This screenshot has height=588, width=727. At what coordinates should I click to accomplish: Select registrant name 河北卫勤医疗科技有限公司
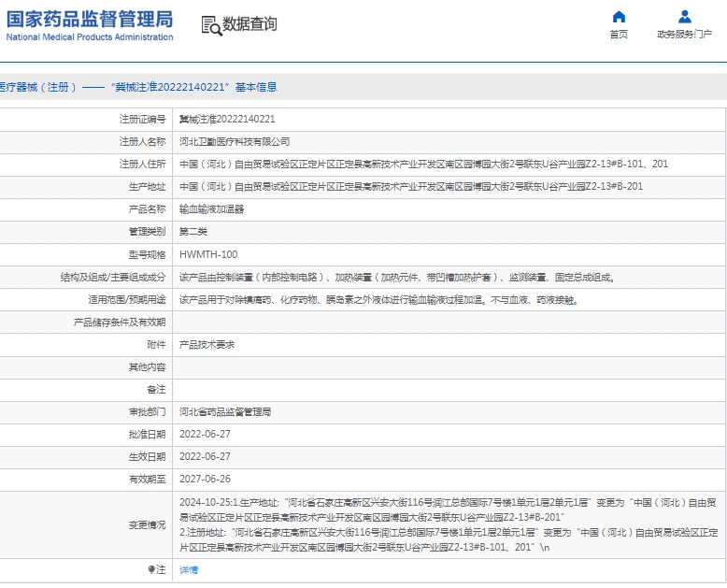235,142
